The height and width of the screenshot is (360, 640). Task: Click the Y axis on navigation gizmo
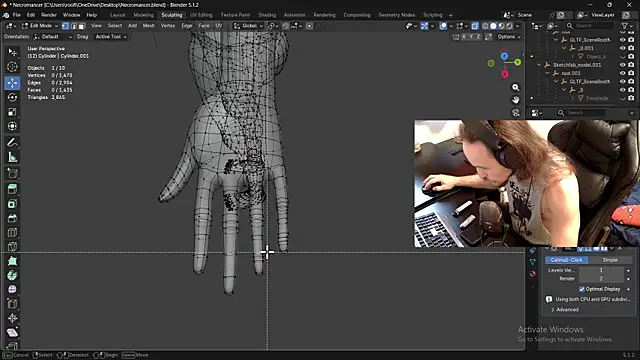pos(518,62)
